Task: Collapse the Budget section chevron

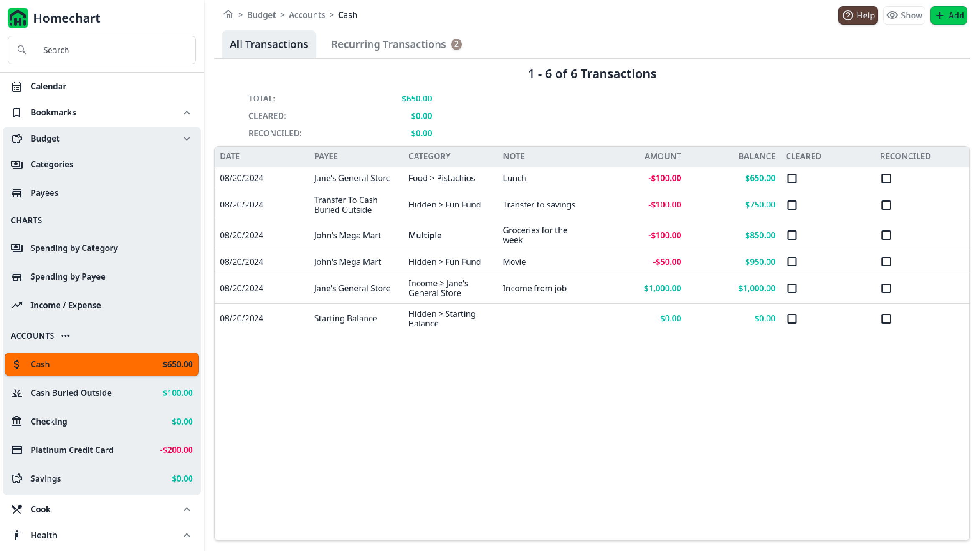Action: coord(187,139)
